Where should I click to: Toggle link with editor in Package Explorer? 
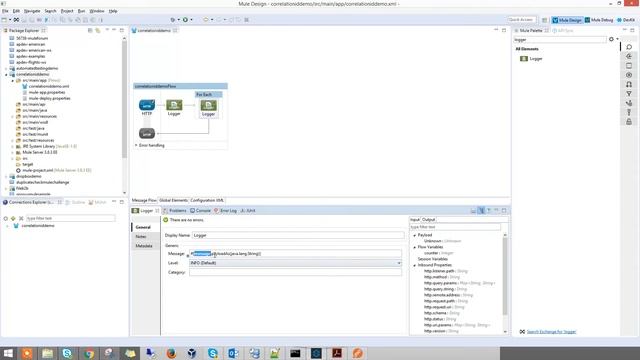[98, 31]
